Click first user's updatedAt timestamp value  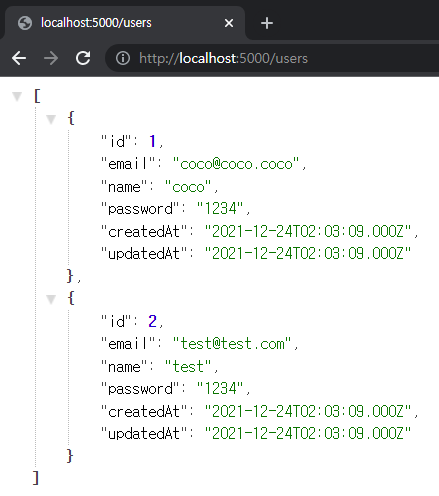click(308, 254)
